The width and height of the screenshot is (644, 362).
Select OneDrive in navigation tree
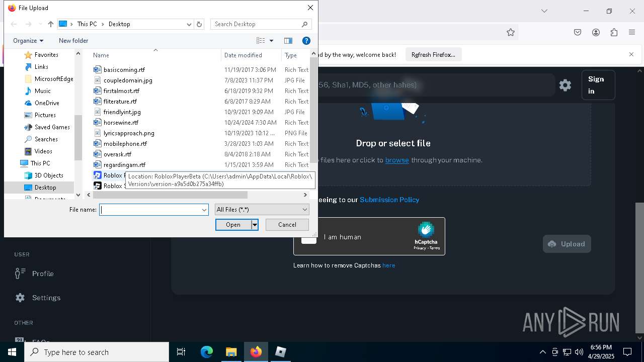pos(47,103)
